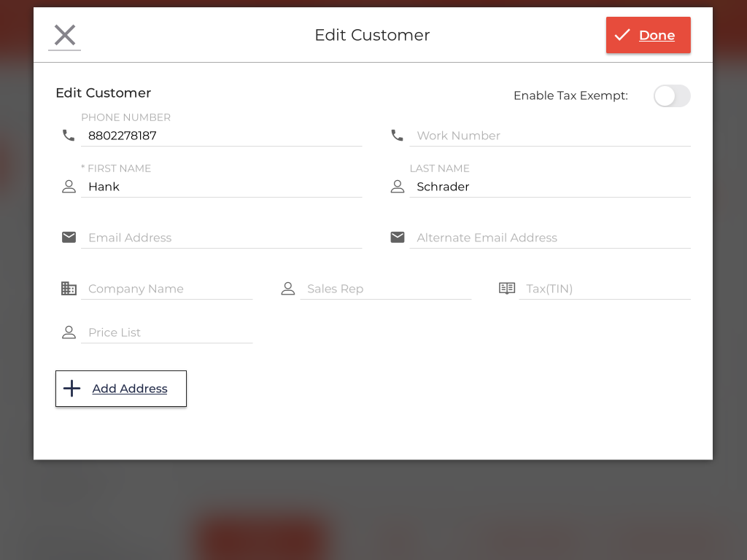Focus the Phone Number field containing 8802278187
Screen dimensions: 747x560
tap(221, 136)
